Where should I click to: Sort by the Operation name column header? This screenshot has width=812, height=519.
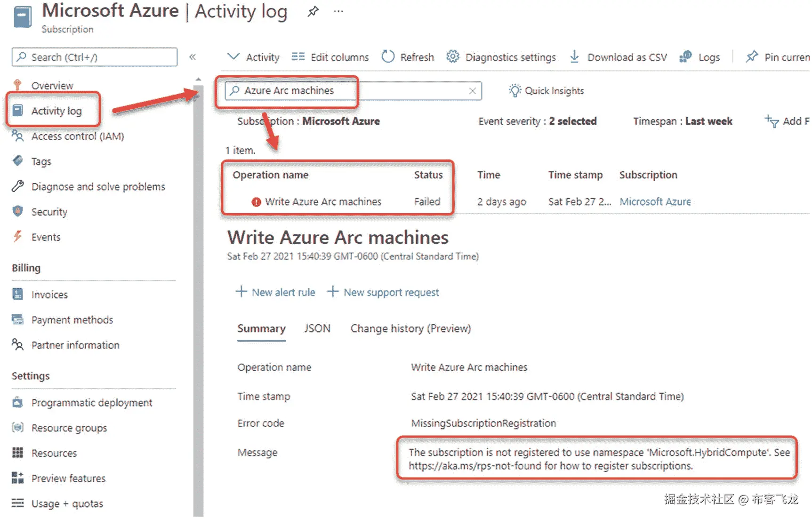tap(271, 175)
